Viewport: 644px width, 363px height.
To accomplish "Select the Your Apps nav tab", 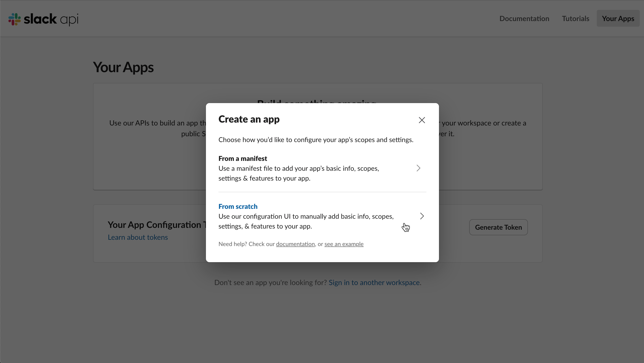I will tap(618, 19).
